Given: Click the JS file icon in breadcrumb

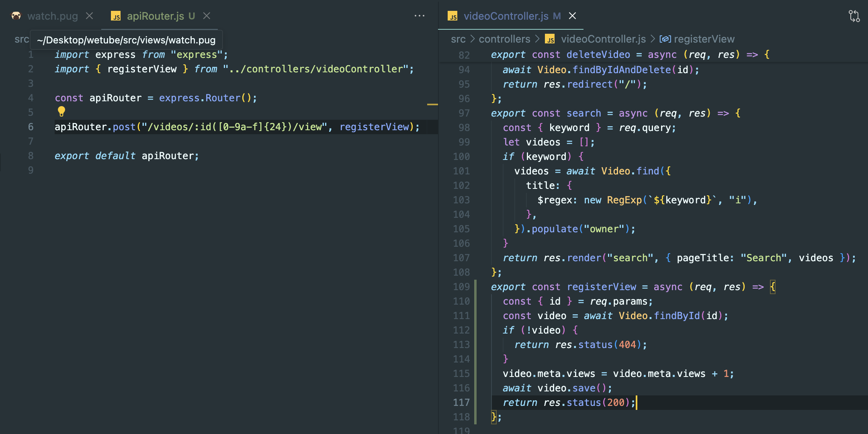Looking at the screenshot, I should click(550, 39).
